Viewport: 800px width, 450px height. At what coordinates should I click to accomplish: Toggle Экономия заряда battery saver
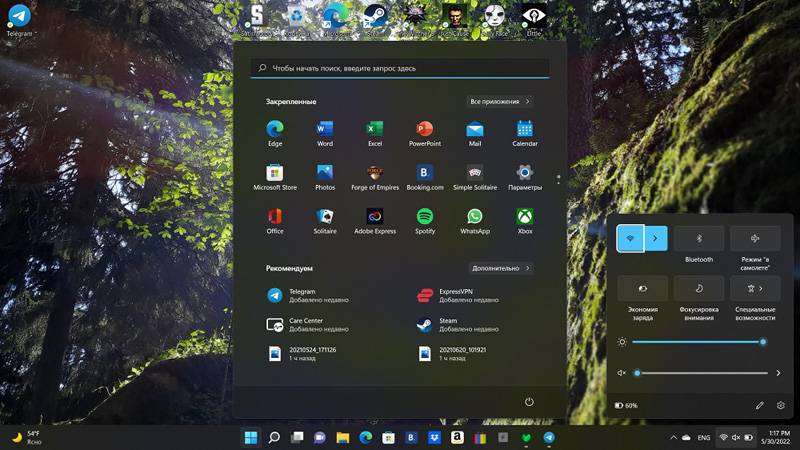(x=642, y=288)
